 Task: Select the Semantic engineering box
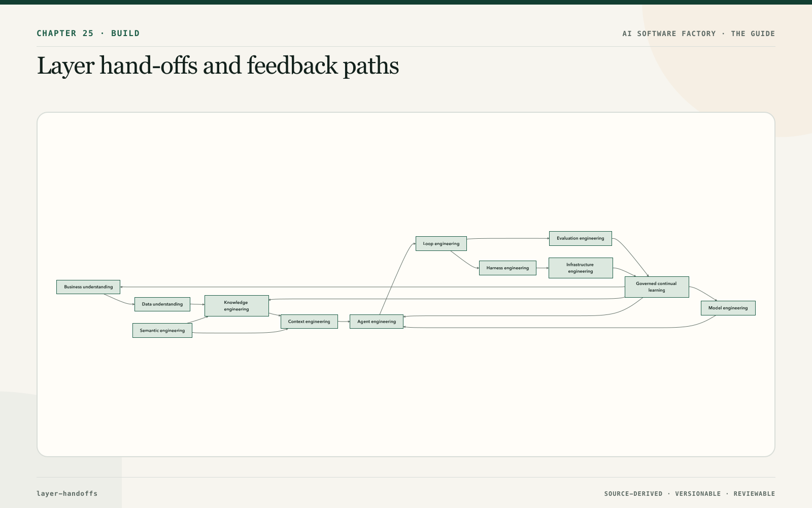162,331
